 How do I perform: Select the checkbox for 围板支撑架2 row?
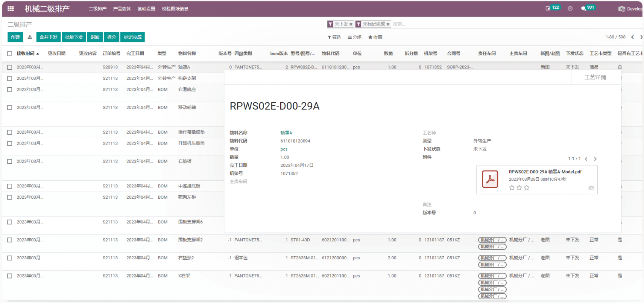click(x=10, y=240)
